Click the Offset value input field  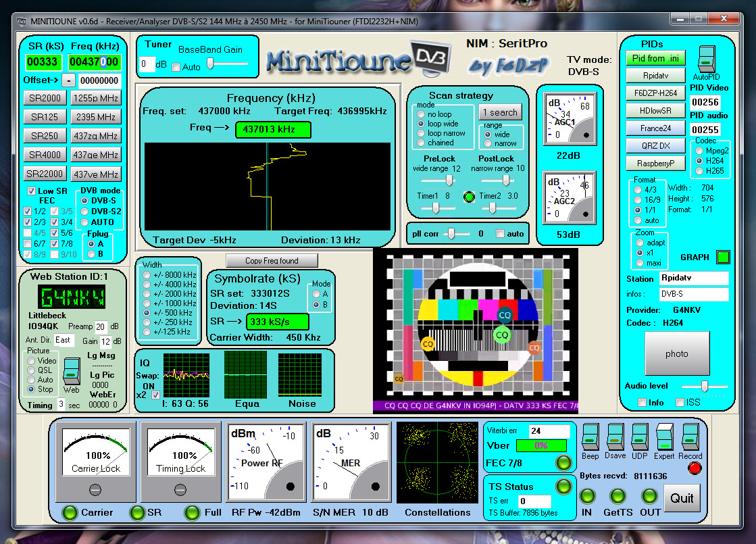(99, 81)
